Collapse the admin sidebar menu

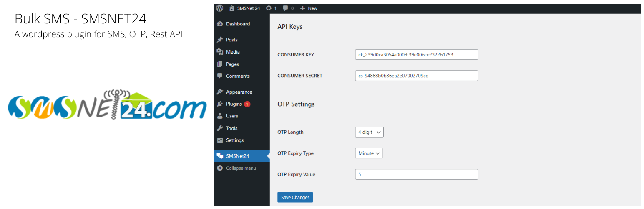pos(241,168)
